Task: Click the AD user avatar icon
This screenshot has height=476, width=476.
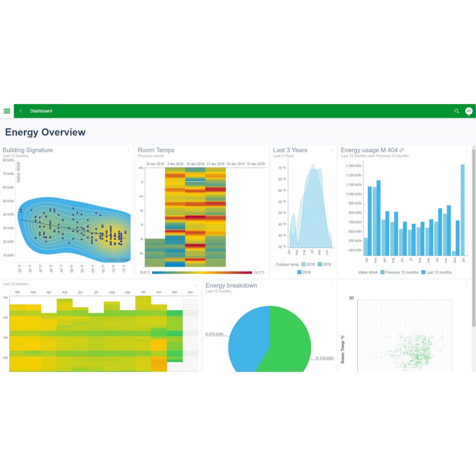Action: 469,111
